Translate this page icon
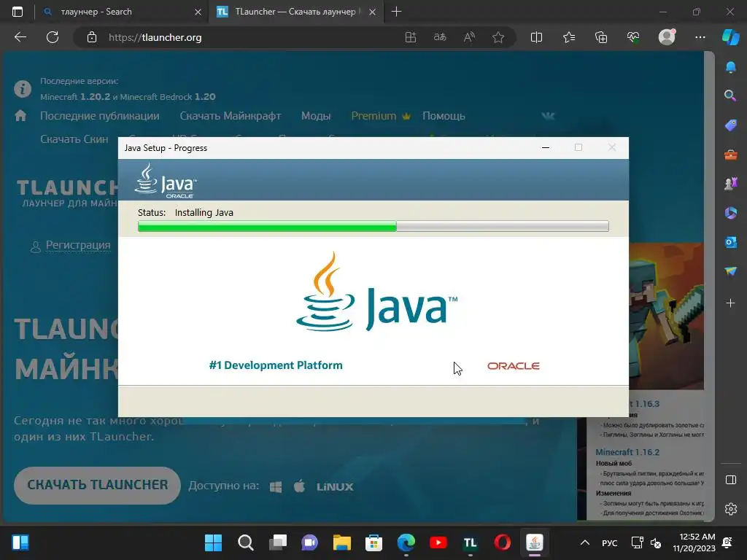 (x=440, y=37)
